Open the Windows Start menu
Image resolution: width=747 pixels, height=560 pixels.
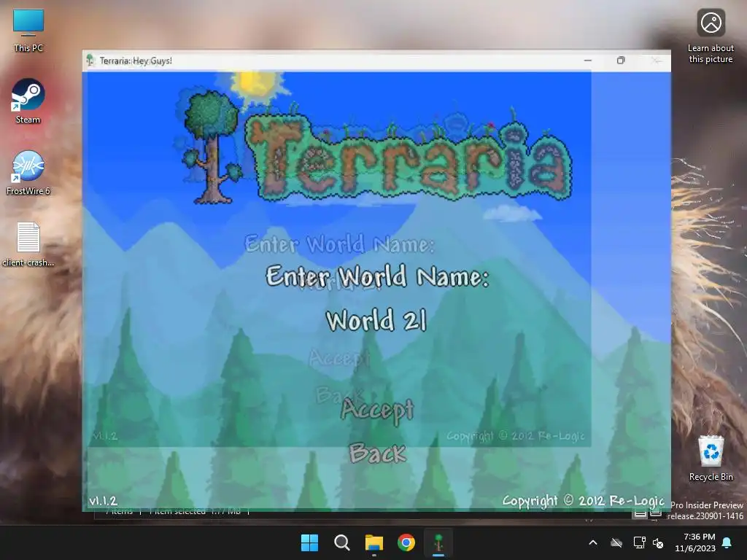pos(309,542)
